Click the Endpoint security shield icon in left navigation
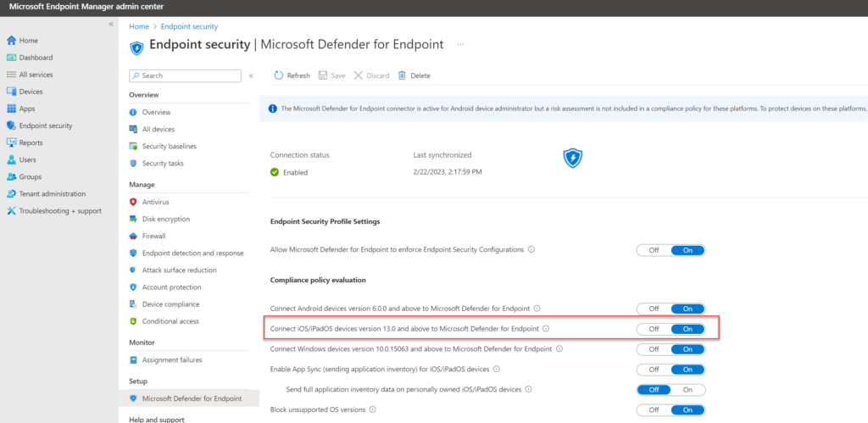Screen dimensions: 868x423 click(x=11, y=125)
